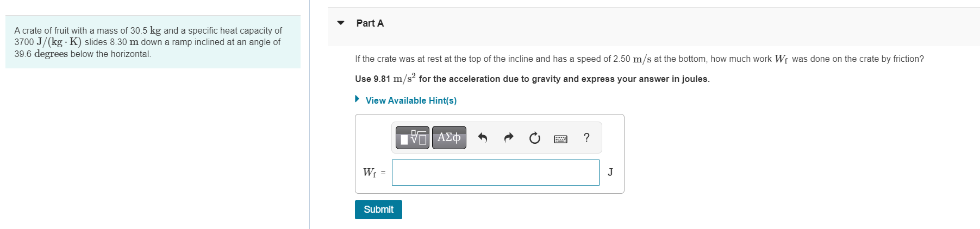
Task: Expand hints using the blue triangle
Action: 357,99
